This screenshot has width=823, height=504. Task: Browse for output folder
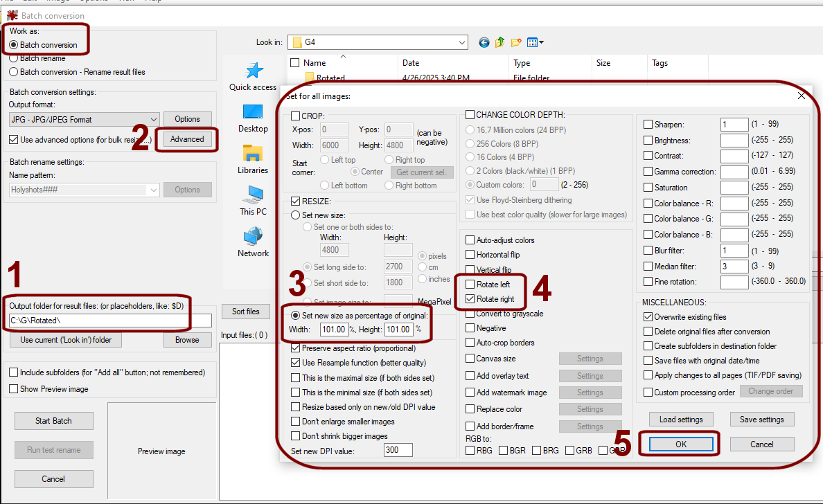coord(187,340)
